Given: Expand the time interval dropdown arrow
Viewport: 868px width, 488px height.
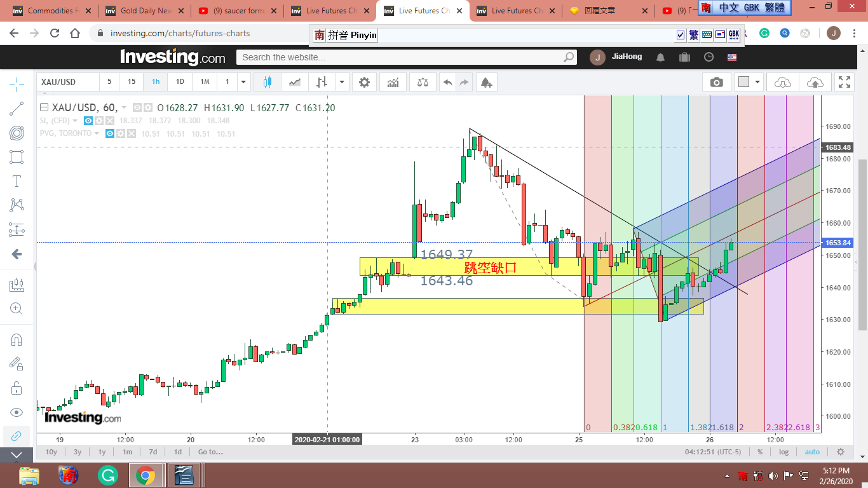Looking at the screenshot, I should click(x=243, y=82).
